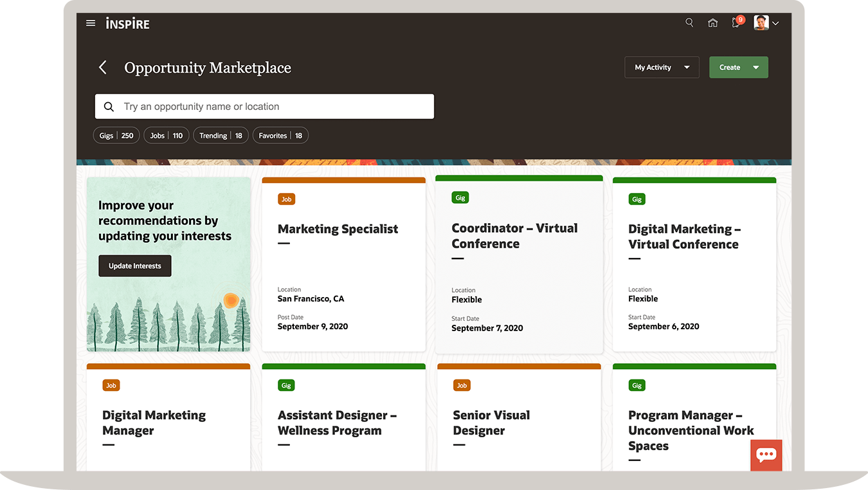Image resolution: width=868 pixels, height=490 pixels.
Task: Enable the Trending filter
Action: 221,135
